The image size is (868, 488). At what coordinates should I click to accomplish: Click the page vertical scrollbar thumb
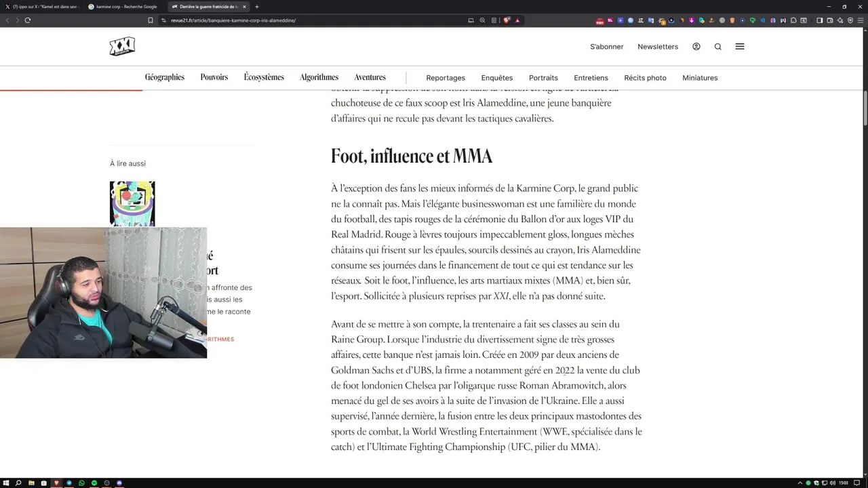tap(865, 107)
